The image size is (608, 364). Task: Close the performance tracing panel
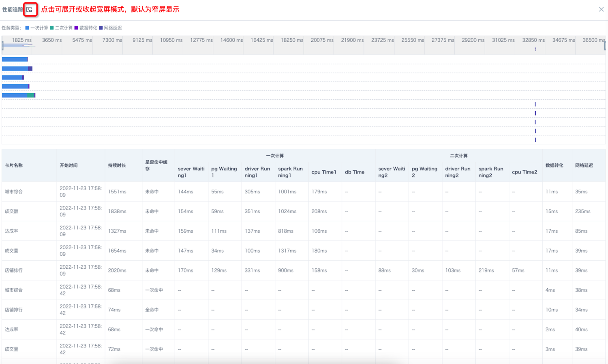pyautogui.click(x=601, y=9)
